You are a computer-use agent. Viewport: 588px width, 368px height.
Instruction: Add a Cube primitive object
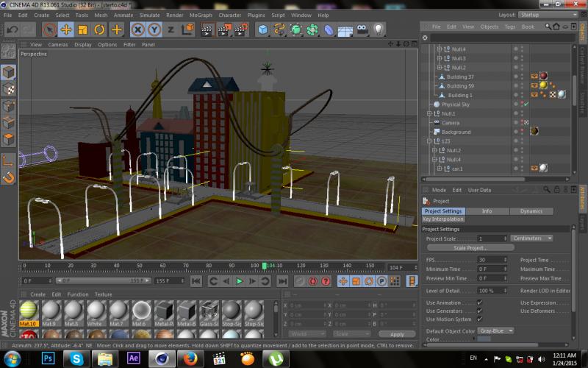click(262, 30)
